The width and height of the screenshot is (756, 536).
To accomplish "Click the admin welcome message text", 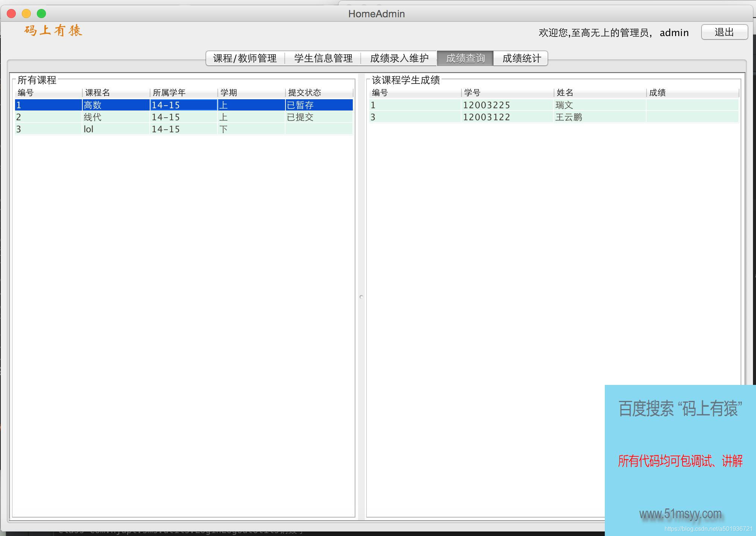I will (x=613, y=33).
